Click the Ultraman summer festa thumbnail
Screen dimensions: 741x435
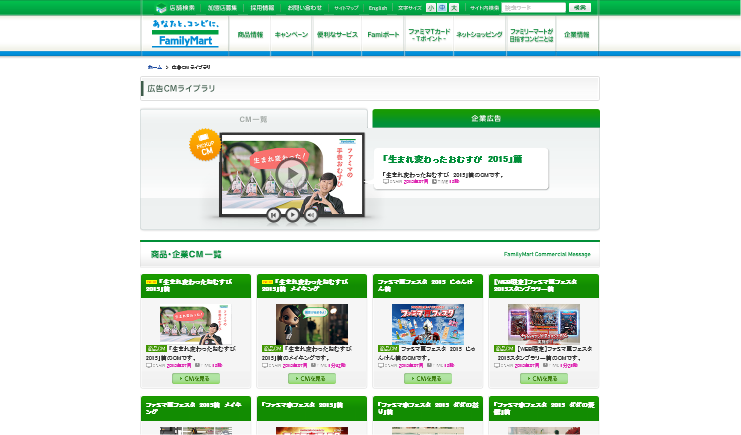pos(428,324)
